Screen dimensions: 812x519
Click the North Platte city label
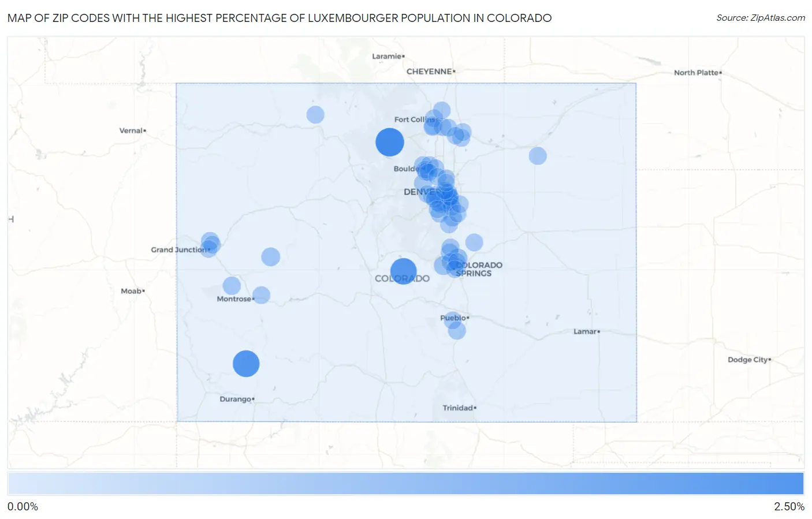[698, 73]
